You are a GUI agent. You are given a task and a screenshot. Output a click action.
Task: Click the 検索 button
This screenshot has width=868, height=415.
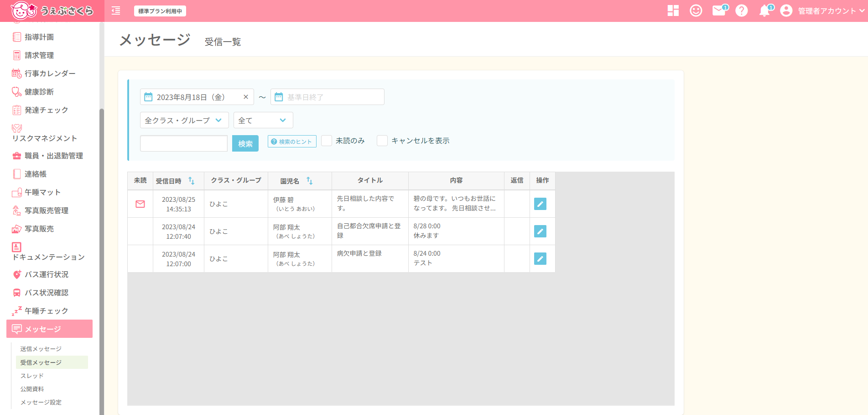[245, 143]
